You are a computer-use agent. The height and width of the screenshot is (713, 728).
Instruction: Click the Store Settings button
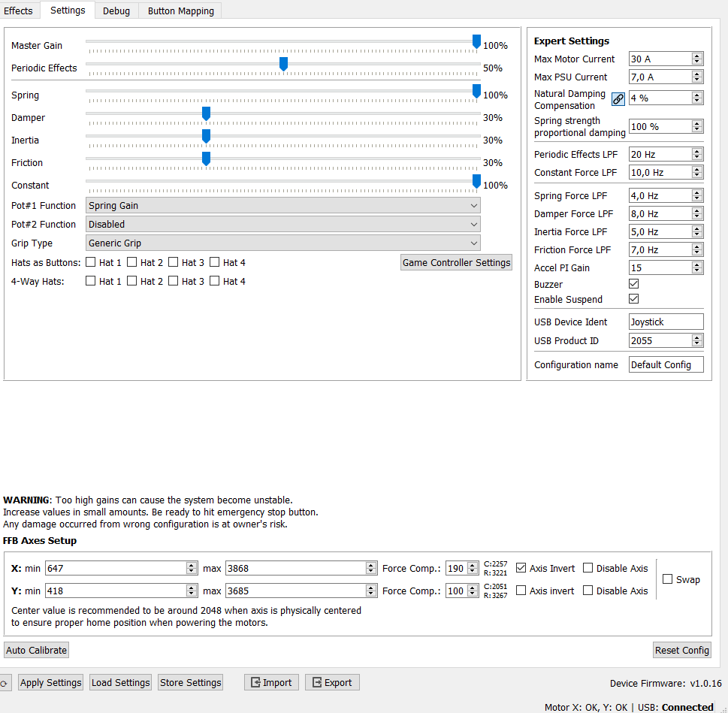coord(190,683)
